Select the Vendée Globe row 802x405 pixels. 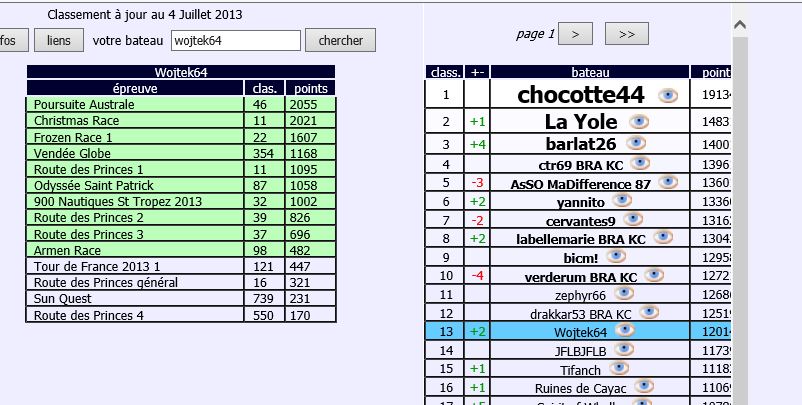[181, 153]
